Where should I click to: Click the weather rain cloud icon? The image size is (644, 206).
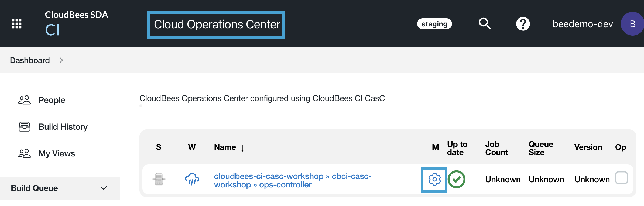click(192, 179)
